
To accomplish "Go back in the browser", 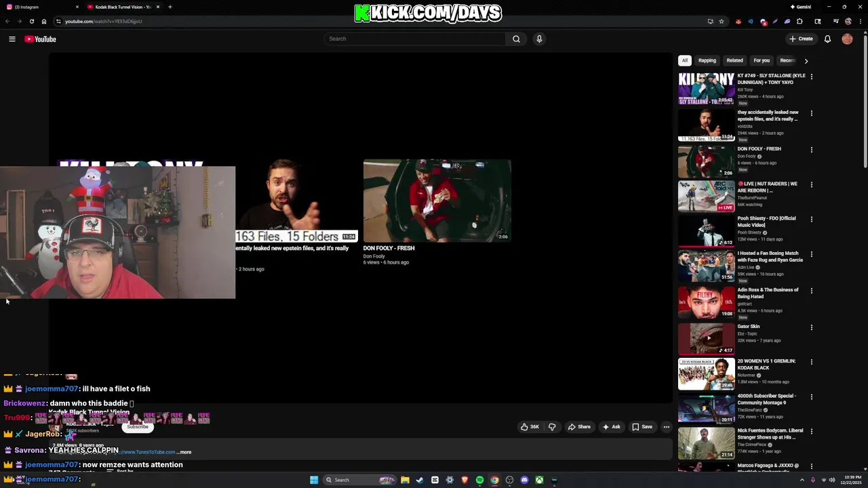I will coord(7,21).
